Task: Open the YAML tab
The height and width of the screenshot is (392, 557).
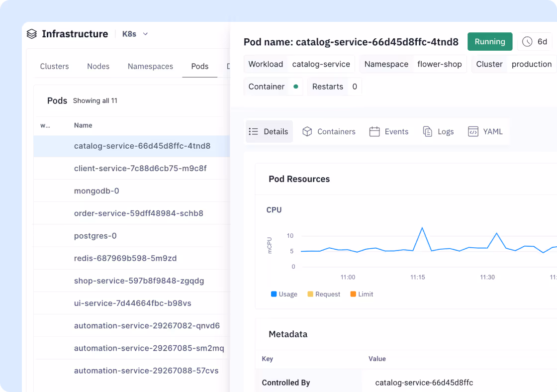Action: (x=485, y=131)
